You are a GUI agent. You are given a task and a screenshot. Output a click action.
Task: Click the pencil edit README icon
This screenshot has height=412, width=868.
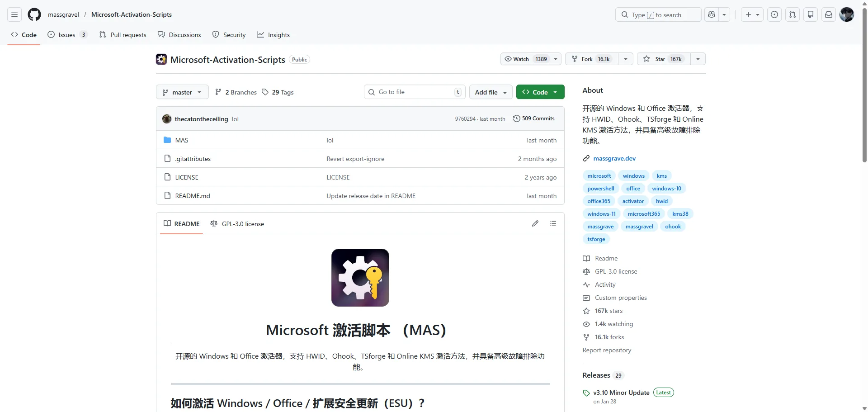[535, 223]
